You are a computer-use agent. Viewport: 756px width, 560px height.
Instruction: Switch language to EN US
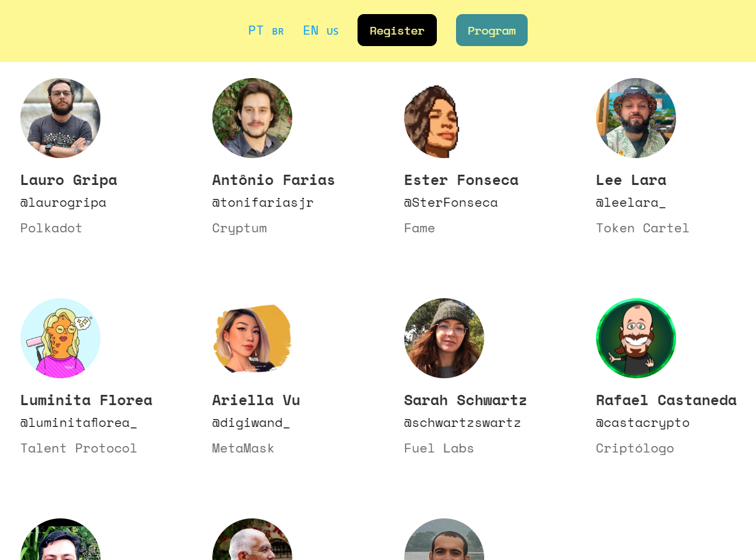320,31
